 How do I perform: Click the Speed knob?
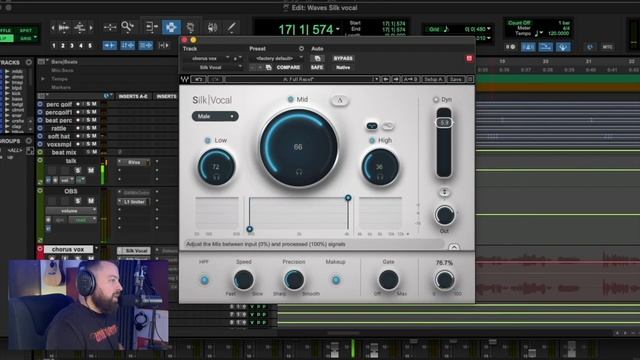244,280
